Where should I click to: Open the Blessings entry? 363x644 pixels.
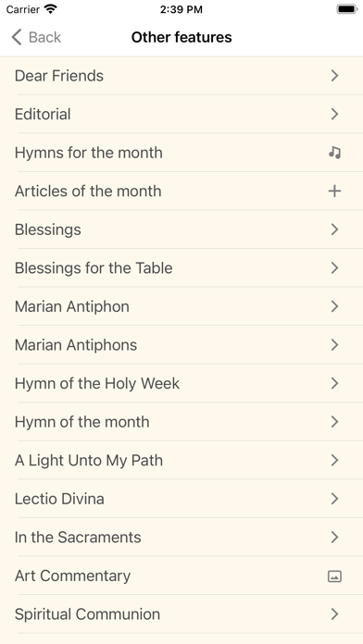tap(181, 229)
